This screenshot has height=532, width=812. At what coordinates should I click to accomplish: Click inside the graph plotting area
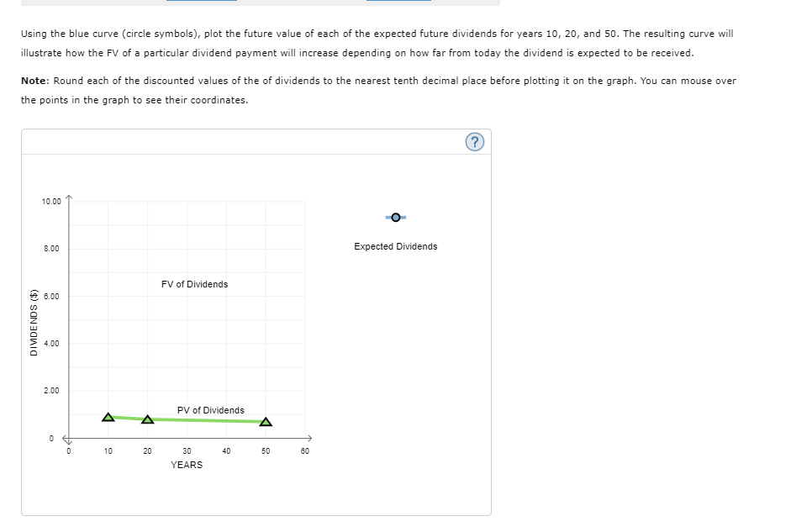[x=187, y=319]
